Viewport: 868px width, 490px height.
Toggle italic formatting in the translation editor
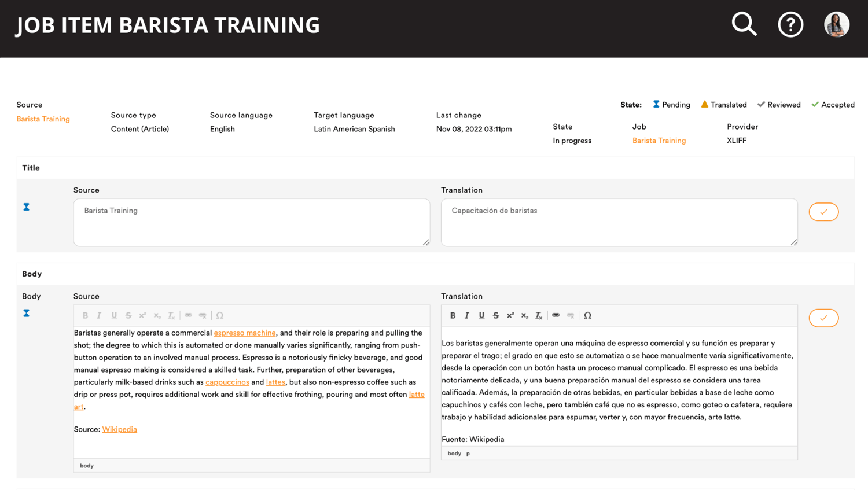(467, 315)
